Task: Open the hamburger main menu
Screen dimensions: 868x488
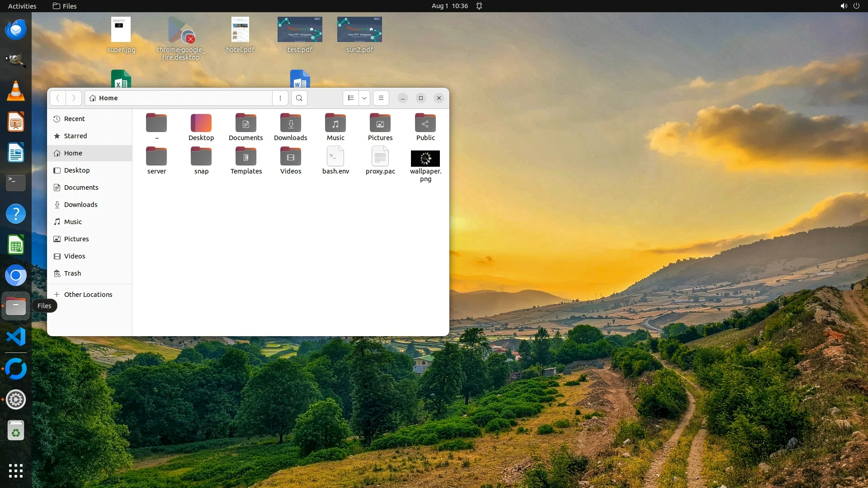Action: [x=381, y=98]
